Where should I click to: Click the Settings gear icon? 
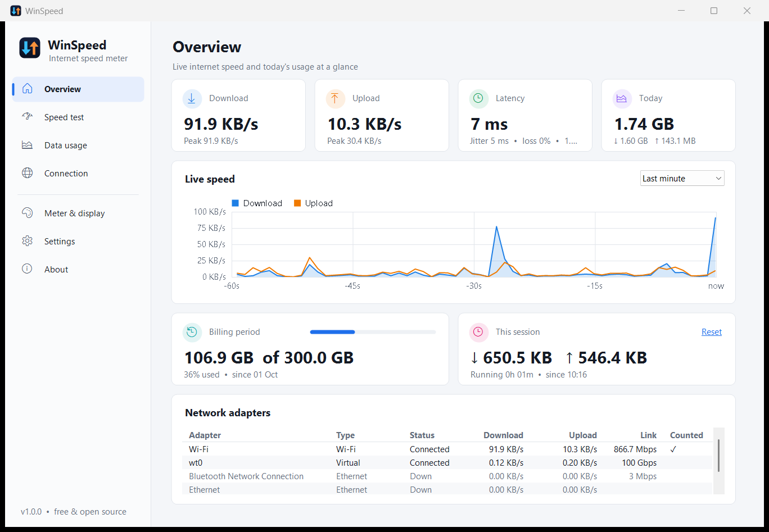pyautogui.click(x=27, y=241)
